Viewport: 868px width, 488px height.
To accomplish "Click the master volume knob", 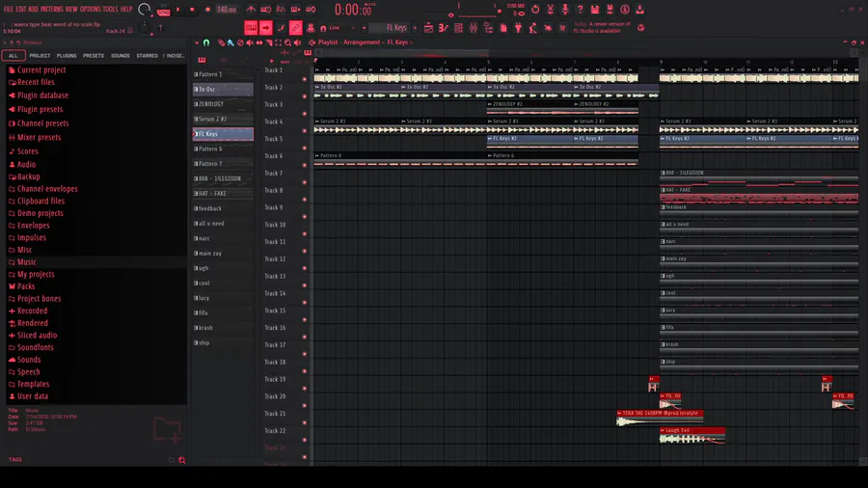I will click(x=144, y=10).
